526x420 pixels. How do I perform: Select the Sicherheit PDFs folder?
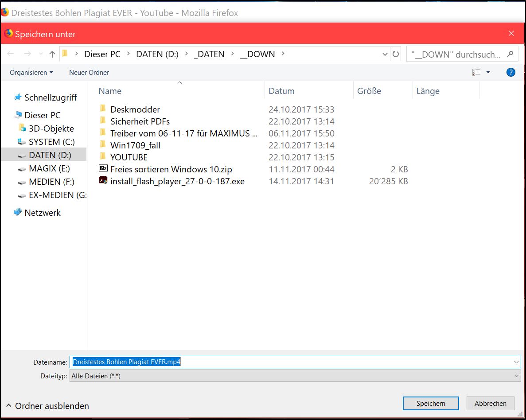140,121
